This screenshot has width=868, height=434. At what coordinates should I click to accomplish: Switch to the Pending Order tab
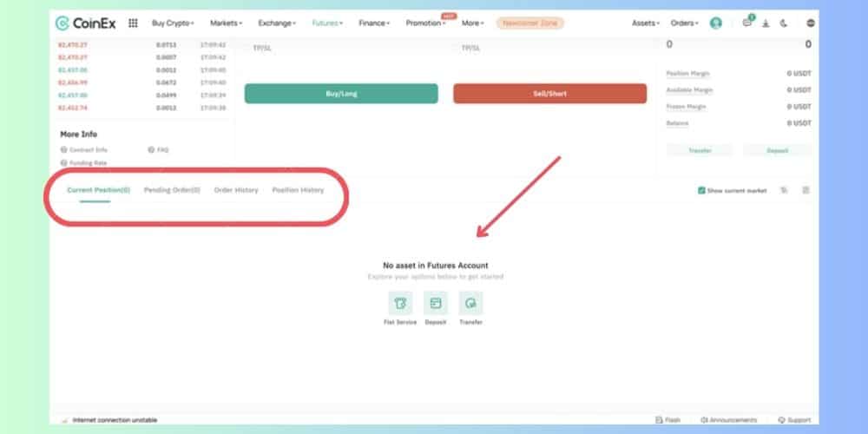point(172,190)
